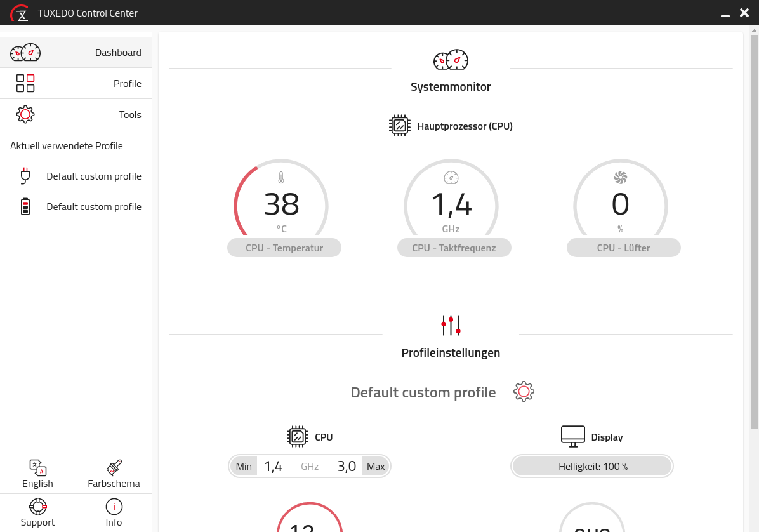Image resolution: width=759 pixels, height=532 pixels.
Task: Click the Dashboard gauges icon in the sidebar
Action: point(25,52)
